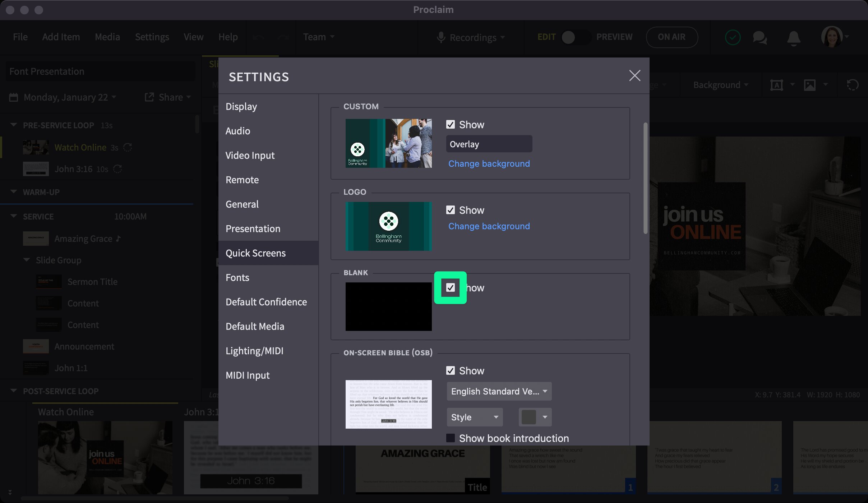Uncheck Show for the Custom quick screen
The width and height of the screenshot is (868, 503).
pyautogui.click(x=451, y=124)
